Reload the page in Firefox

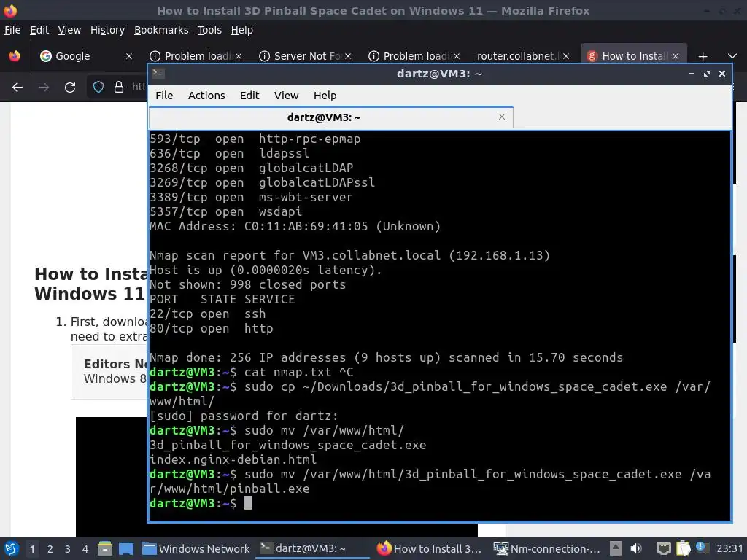point(70,87)
